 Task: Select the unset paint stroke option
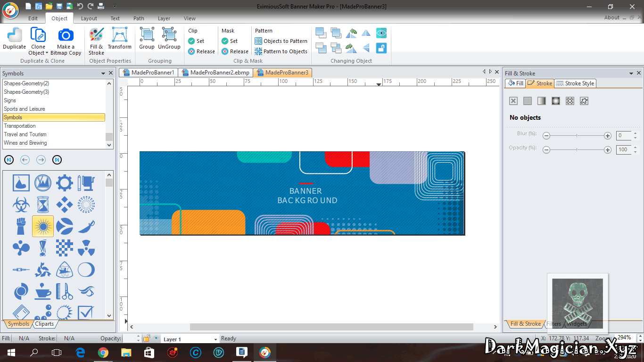point(584,101)
